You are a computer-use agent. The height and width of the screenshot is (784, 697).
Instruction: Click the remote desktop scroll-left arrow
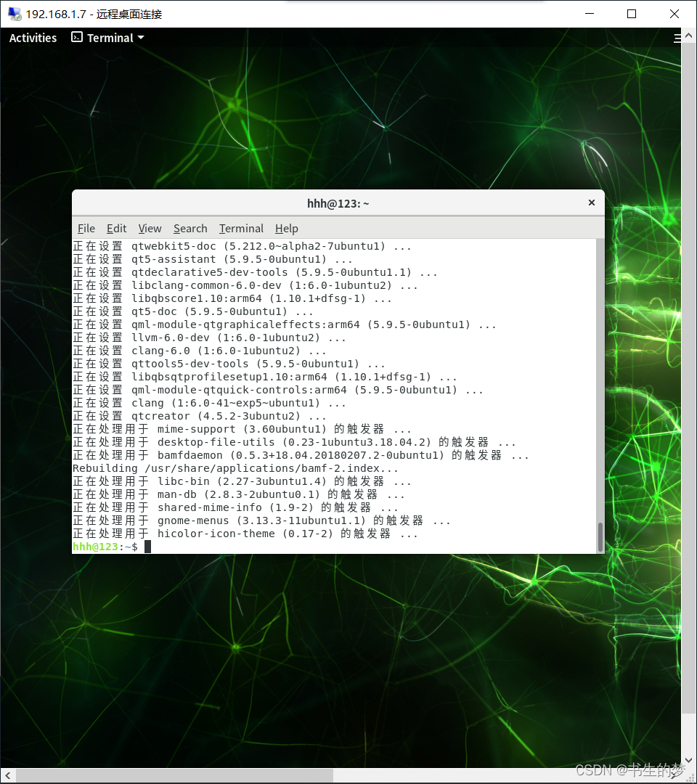[x=7, y=776]
